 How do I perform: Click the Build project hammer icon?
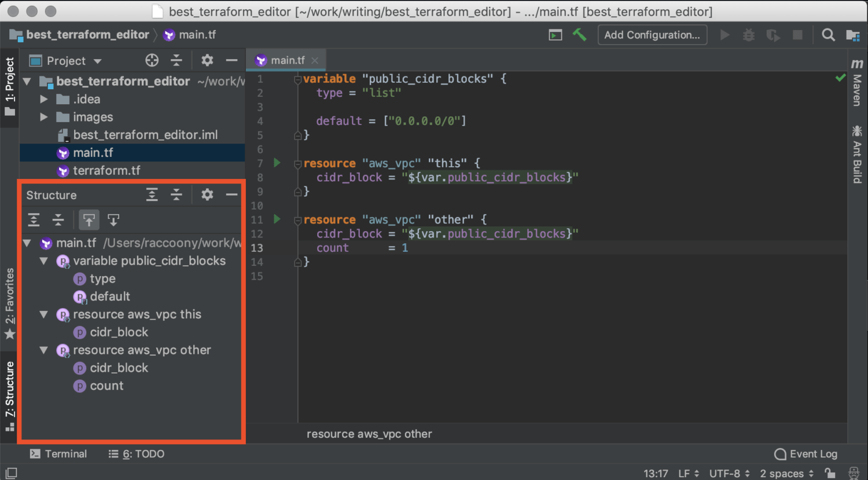[x=579, y=35]
